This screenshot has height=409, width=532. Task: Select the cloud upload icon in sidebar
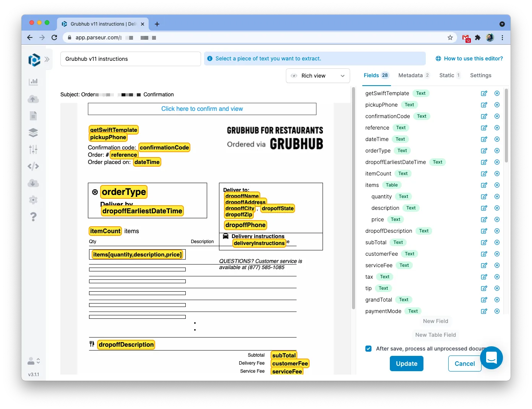(33, 99)
